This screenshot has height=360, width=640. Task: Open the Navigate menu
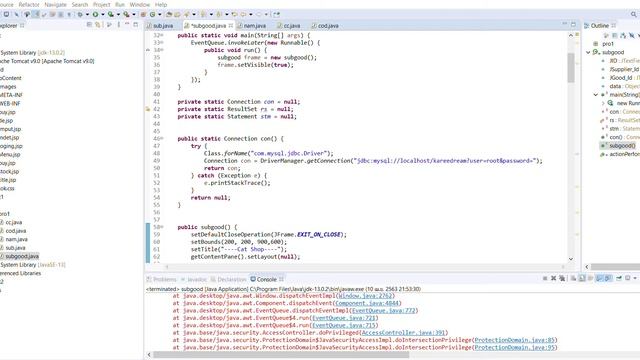[55, 4]
